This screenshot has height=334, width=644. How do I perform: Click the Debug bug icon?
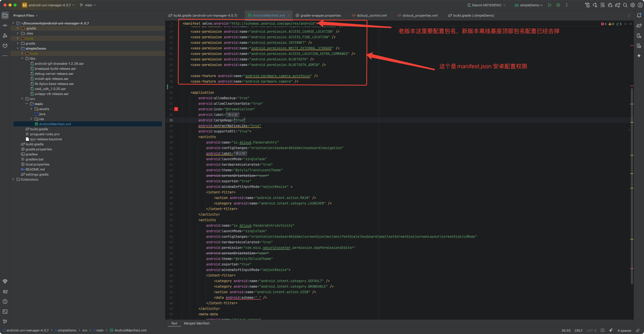558,5
